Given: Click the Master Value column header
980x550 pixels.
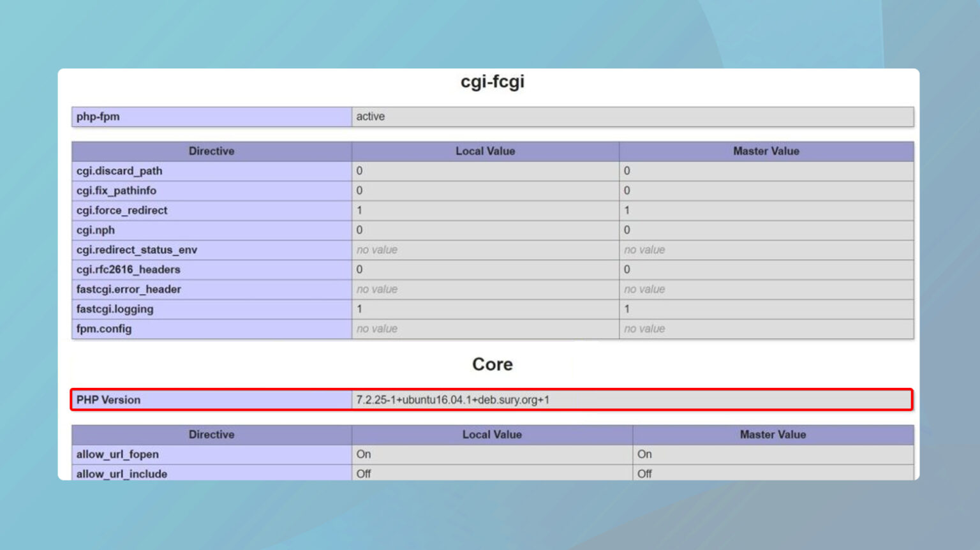Looking at the screenshot, I should [x=765, y=151].
